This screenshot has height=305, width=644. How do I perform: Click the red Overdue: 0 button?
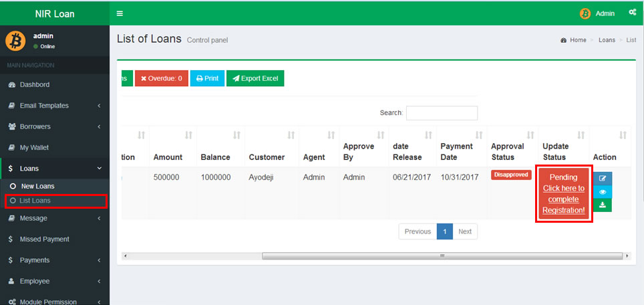[x=161, y=78]
